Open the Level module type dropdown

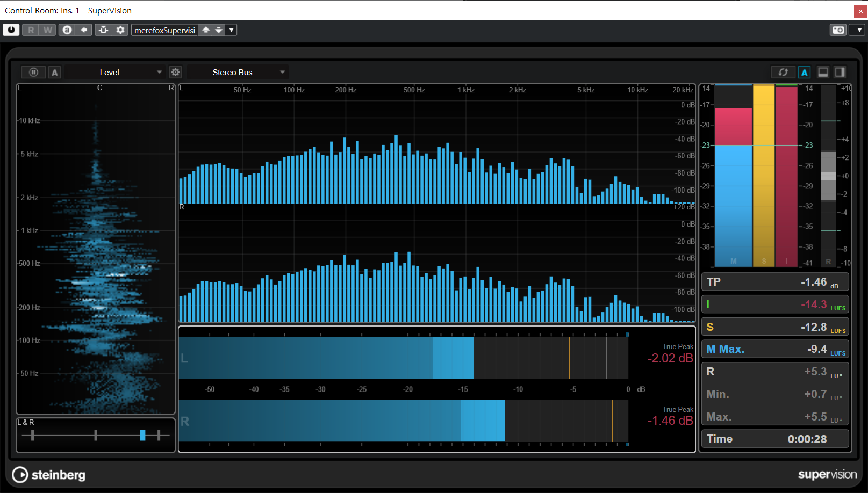coord(114,73)
